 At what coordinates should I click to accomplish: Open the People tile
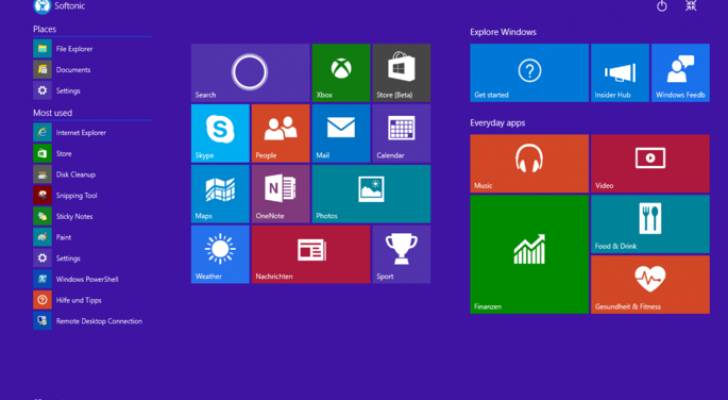(x=280, y=133)
